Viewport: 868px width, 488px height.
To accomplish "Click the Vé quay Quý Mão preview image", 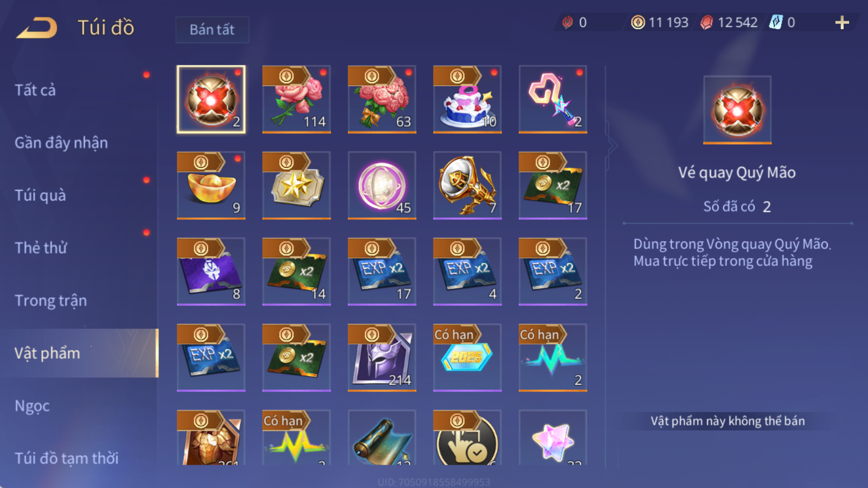I will pyautogui.click(x=737, y=110).
